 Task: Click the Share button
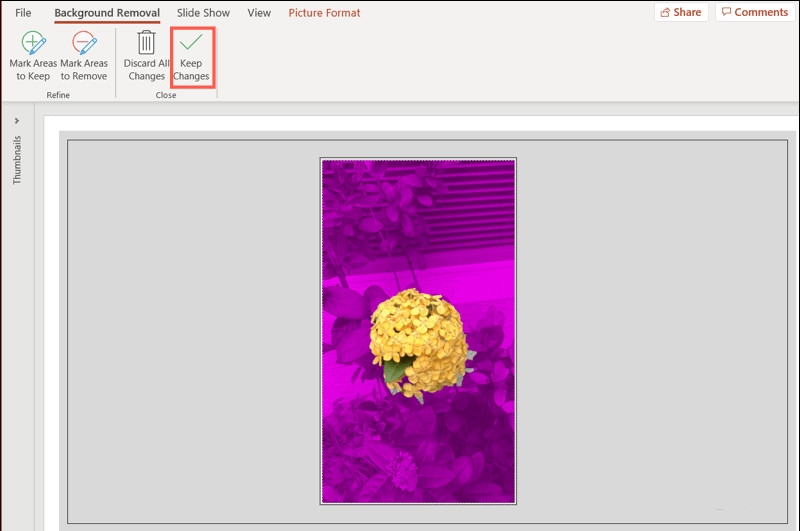[x=681, y=12]
